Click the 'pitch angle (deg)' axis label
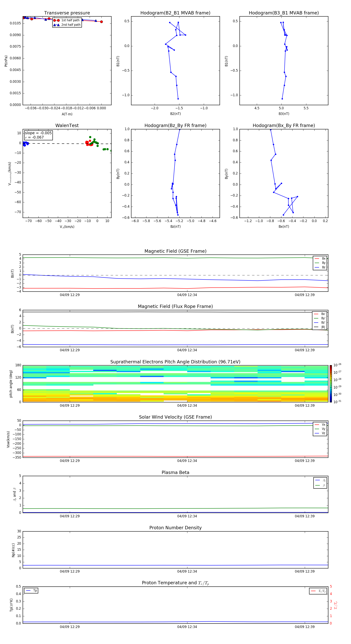Viewport: 351px width, 644px height. (x=11, y=384)
